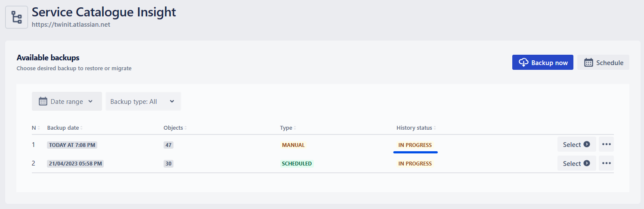
Task: Open more options for the manual backup
Action: [x=606, y=144]
